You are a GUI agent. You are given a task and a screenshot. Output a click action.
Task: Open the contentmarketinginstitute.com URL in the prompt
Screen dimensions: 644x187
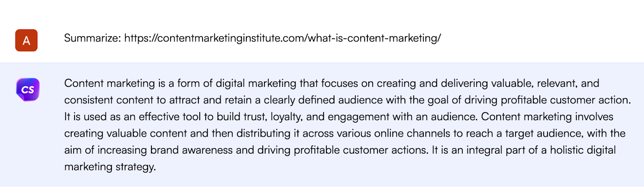[282, 38]
